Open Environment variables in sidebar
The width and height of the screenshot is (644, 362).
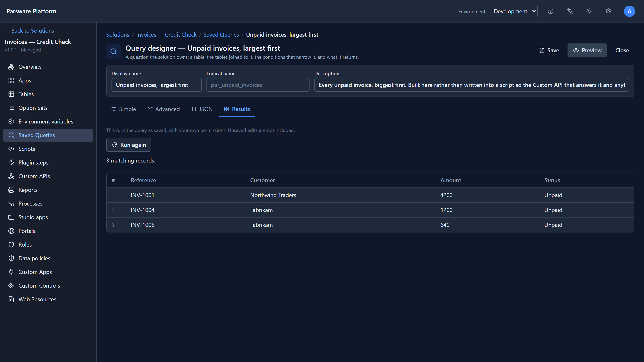pyautogui.click(x=48, y=121)
